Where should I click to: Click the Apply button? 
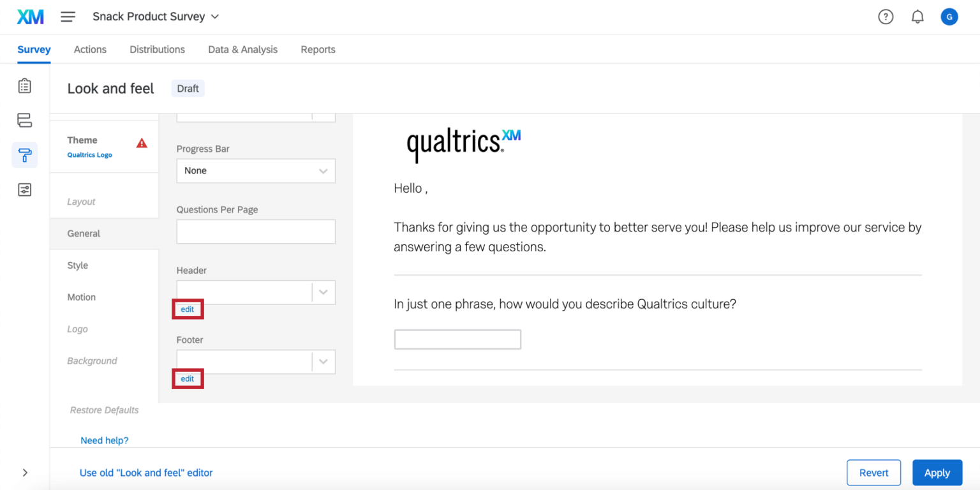[937, 473]
